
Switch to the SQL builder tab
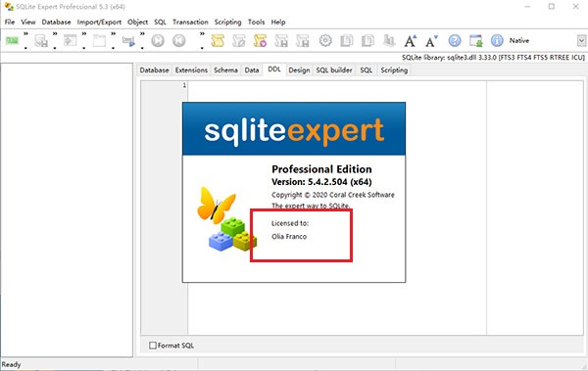334,70
